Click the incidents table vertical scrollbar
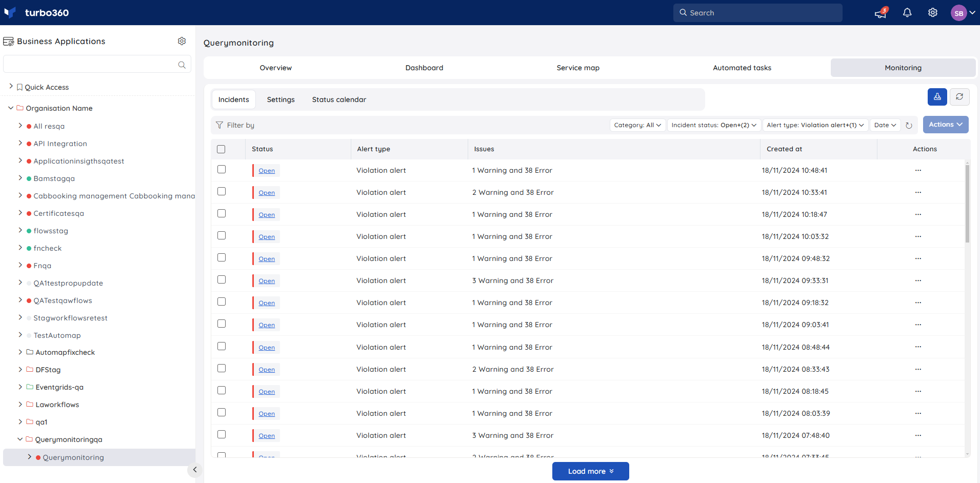Screen dimensions: 980x483 [967, 204]
